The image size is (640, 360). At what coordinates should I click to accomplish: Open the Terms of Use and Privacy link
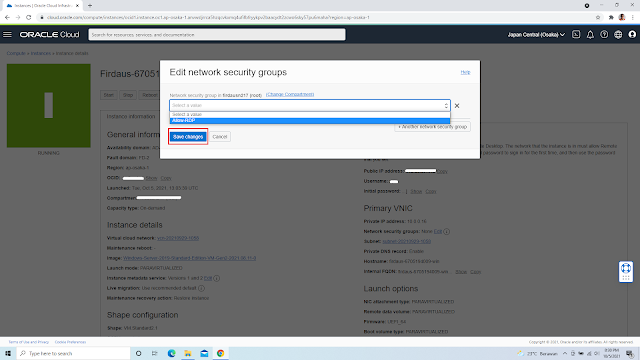[x=29, y=342]
